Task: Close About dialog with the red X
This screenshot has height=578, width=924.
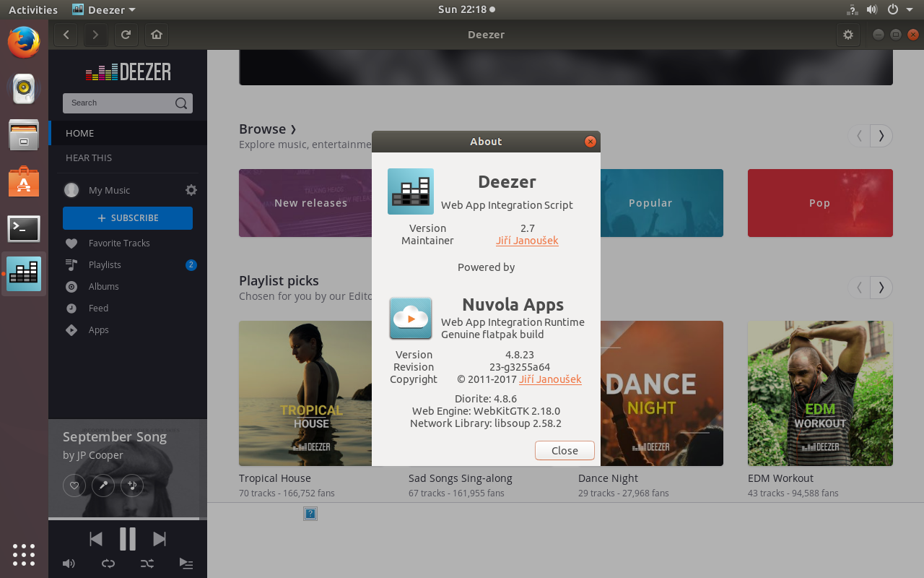Action: point(590,142)
